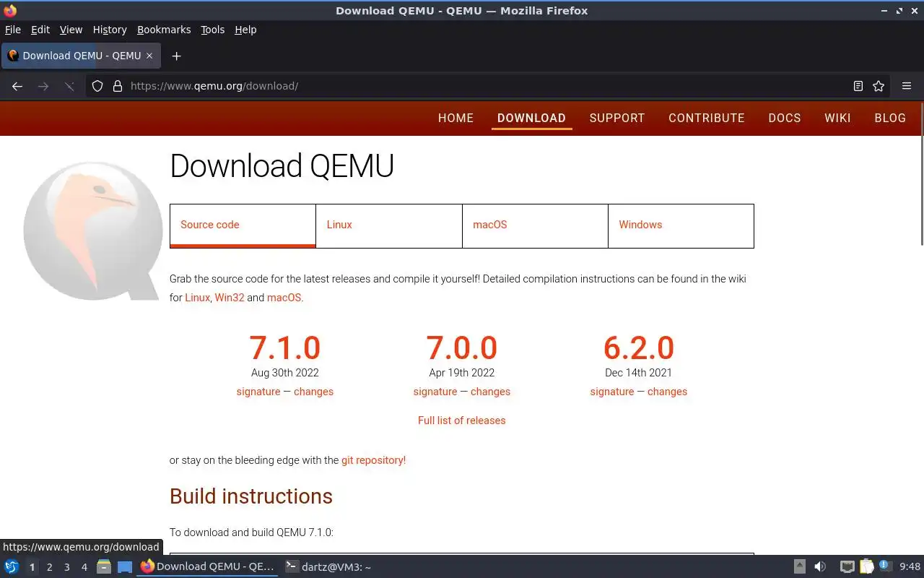Open changes link for 7.1.0
924x578 pixels.
(x=313, y=392)
